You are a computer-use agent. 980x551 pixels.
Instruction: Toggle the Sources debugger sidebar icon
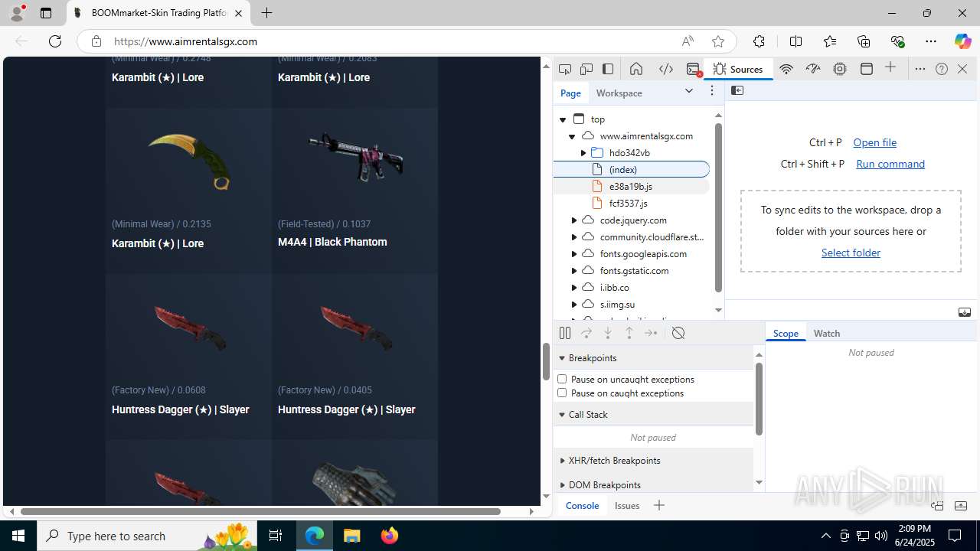click(x=965, y=312)
